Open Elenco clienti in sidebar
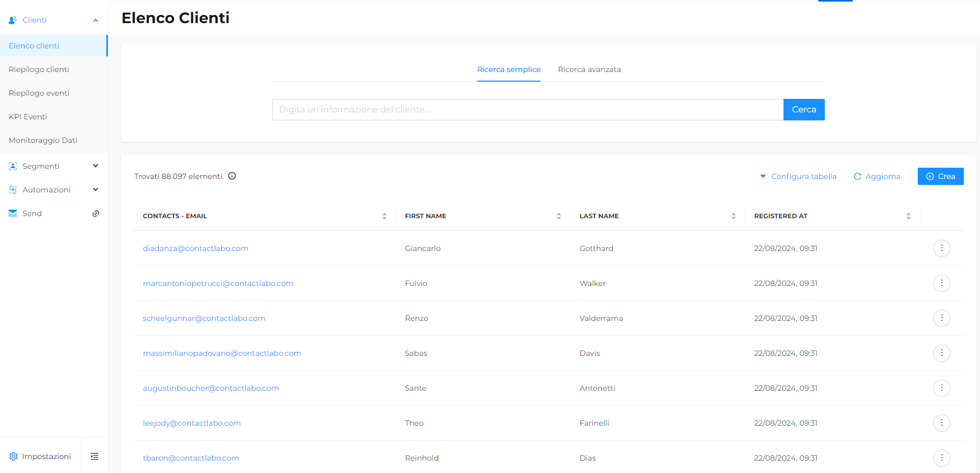 (x=54, y=46)
